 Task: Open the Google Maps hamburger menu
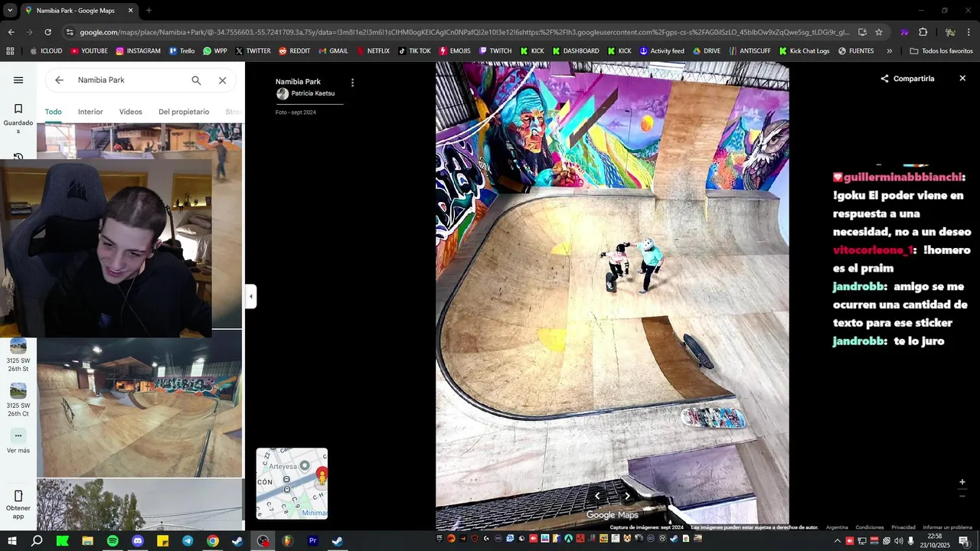tap(18, 80)
